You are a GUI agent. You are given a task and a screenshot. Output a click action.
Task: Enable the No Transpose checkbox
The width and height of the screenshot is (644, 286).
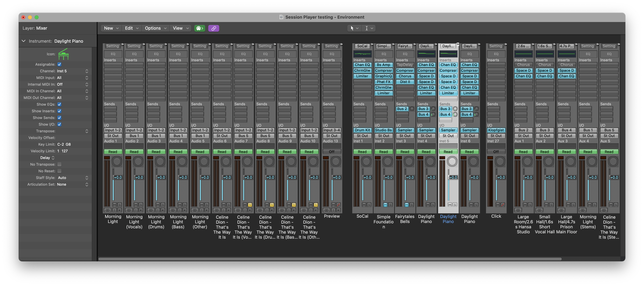point(59,164)
